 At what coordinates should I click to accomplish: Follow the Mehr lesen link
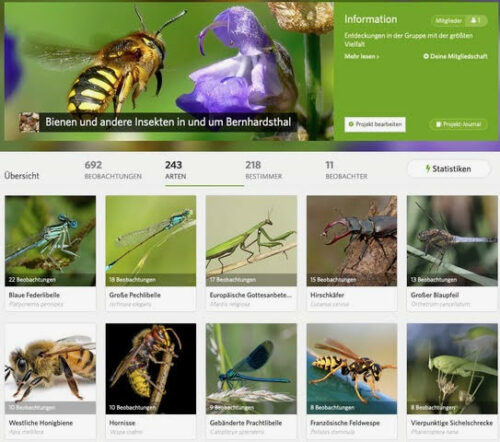coord(361,56)
